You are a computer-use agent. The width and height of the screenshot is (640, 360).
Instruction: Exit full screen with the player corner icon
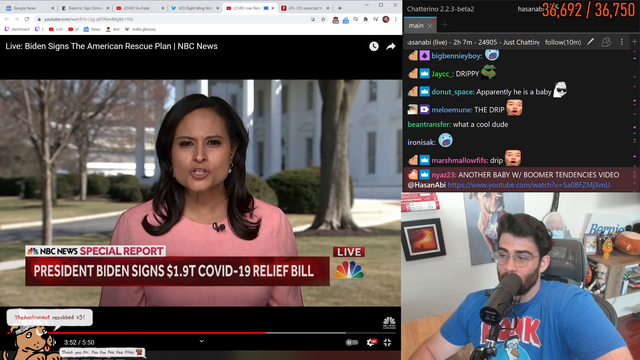[387, 342]
